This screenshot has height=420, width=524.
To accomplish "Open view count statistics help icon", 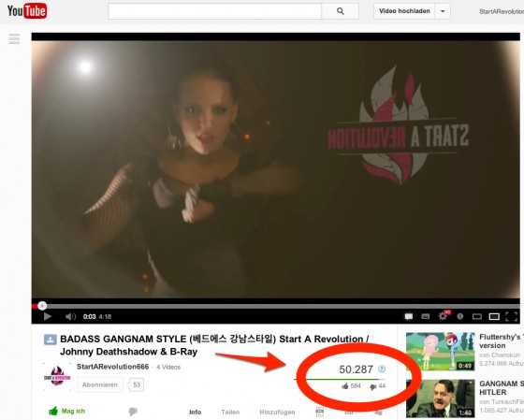I will click(382, 369).
